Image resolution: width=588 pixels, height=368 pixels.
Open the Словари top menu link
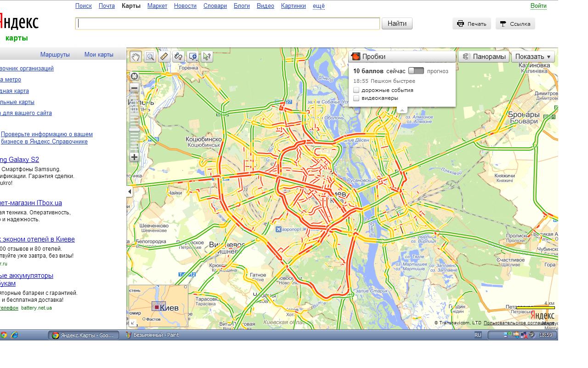215,6
